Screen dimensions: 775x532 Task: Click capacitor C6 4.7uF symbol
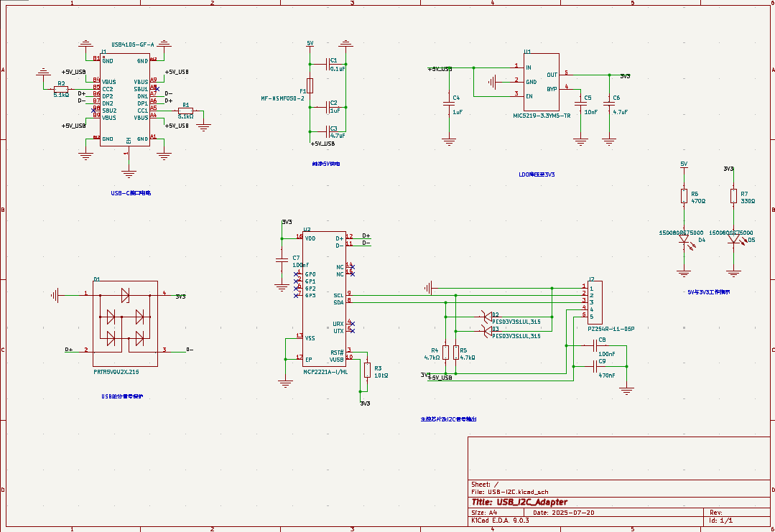[609, 103]
